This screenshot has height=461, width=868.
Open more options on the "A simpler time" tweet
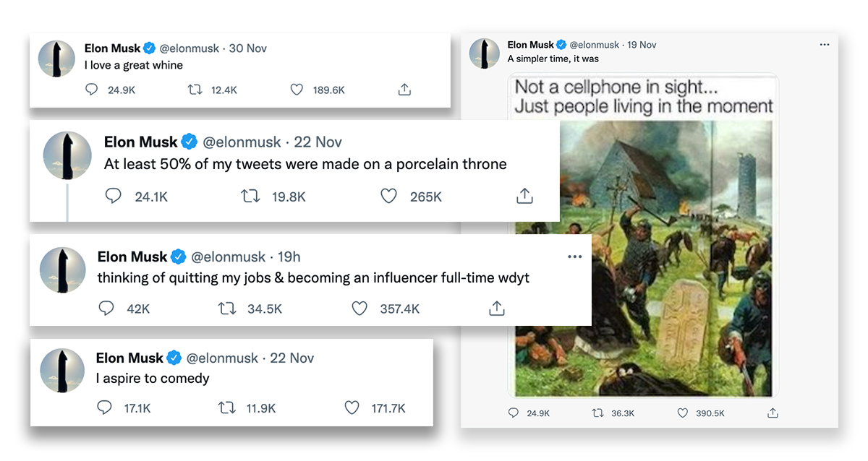click(825, 45)
